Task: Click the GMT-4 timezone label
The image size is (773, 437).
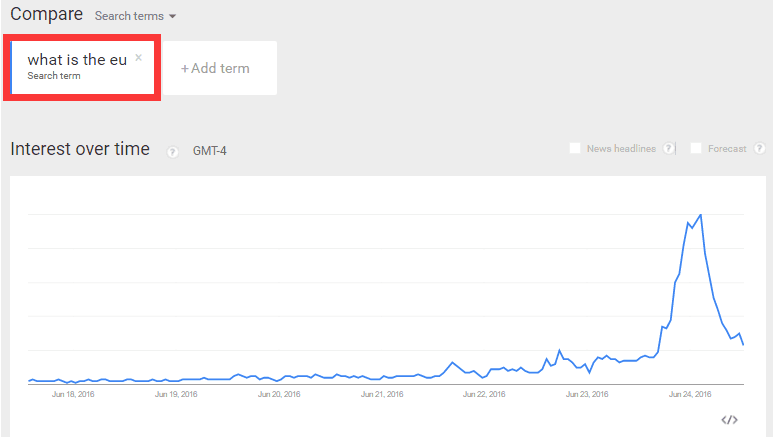Action: point(210,151)
